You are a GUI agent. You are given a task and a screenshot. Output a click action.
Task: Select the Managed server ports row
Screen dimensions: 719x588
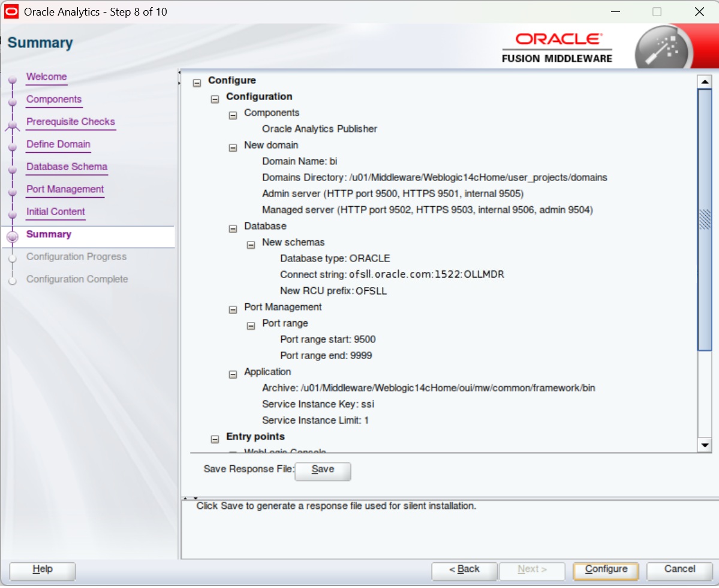tap(428, 210)
